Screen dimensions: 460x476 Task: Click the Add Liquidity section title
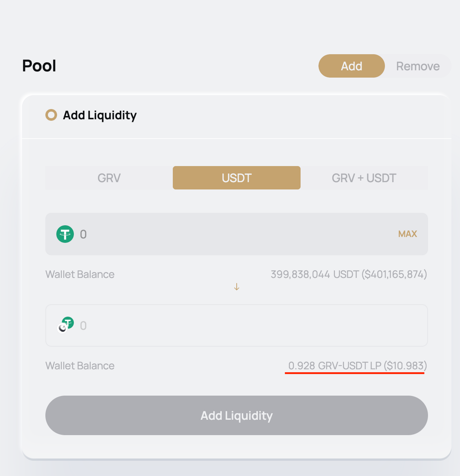click(x=100, y=115)
